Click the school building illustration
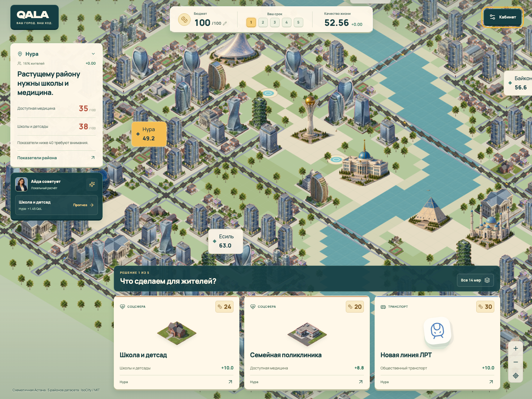This screenshot has width=532, height=399. [x=177, y=332]
